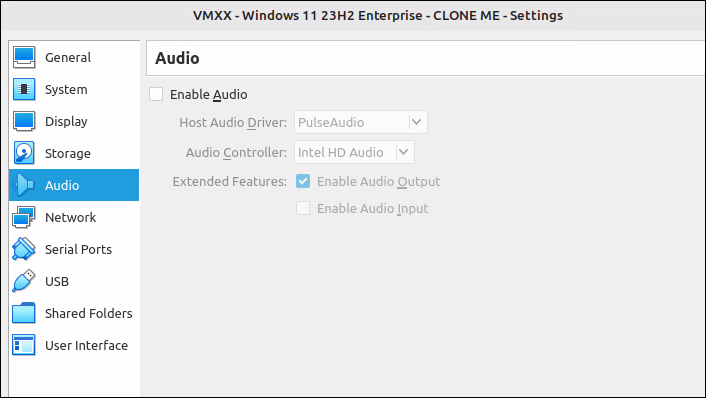Click the Enable Audio label text

coord(208,95)
